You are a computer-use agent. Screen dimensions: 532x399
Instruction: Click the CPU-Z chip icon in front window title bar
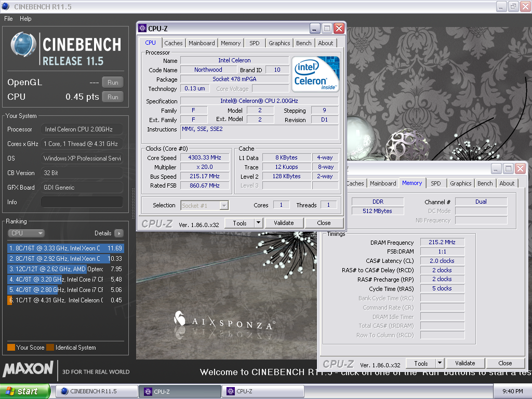click(x=142, y=28)
